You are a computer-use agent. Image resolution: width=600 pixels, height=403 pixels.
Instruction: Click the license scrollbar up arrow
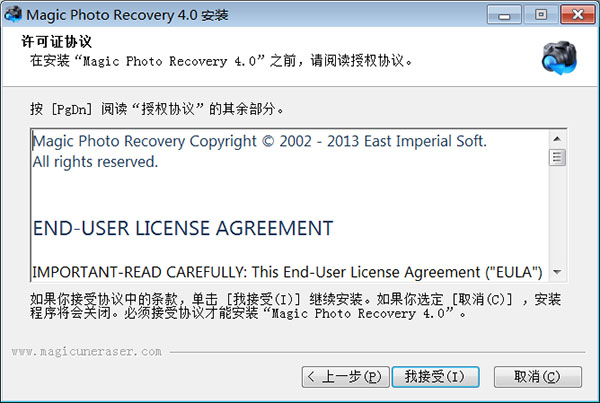click(557, 139)
